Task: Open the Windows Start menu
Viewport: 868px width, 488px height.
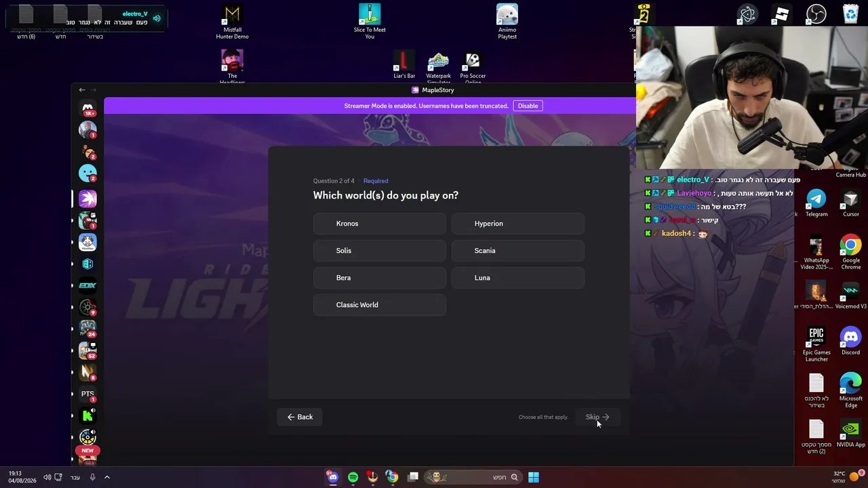Action: point(534,477)
